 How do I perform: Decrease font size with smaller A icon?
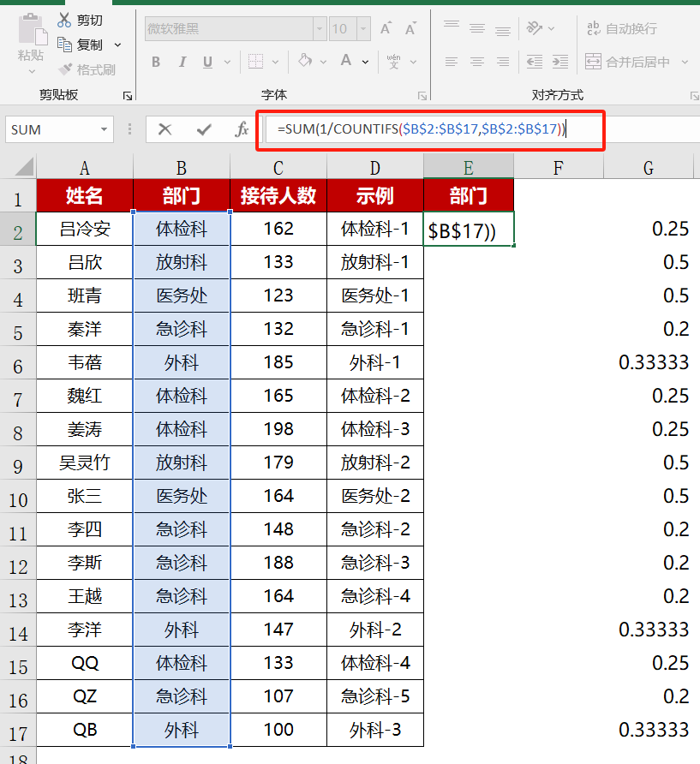click(410, 29)
